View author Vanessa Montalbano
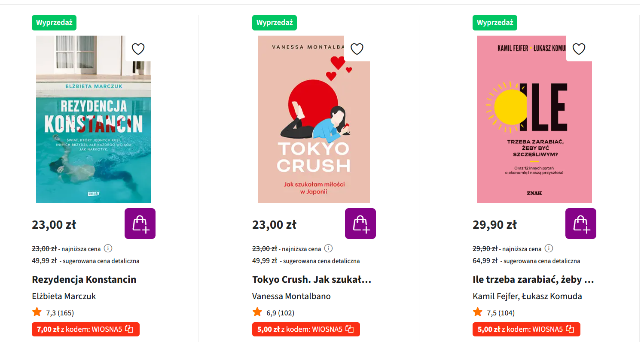Image resolution: width=644 pixels, height=342 pixels. 291,296
